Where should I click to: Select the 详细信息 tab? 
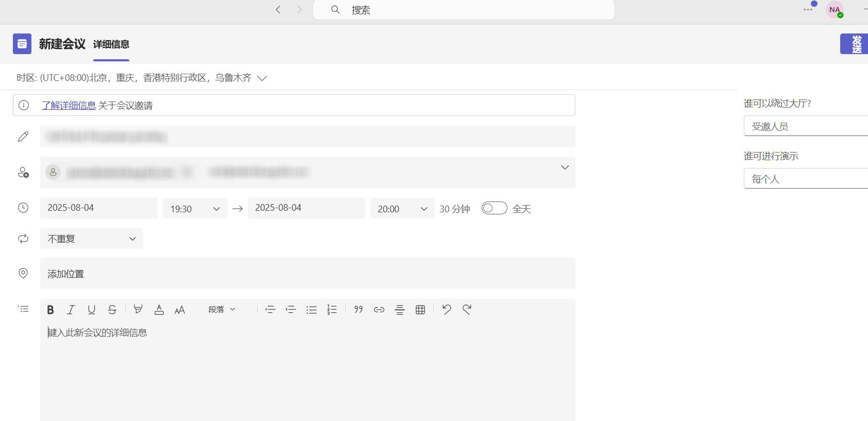[111, 45]
